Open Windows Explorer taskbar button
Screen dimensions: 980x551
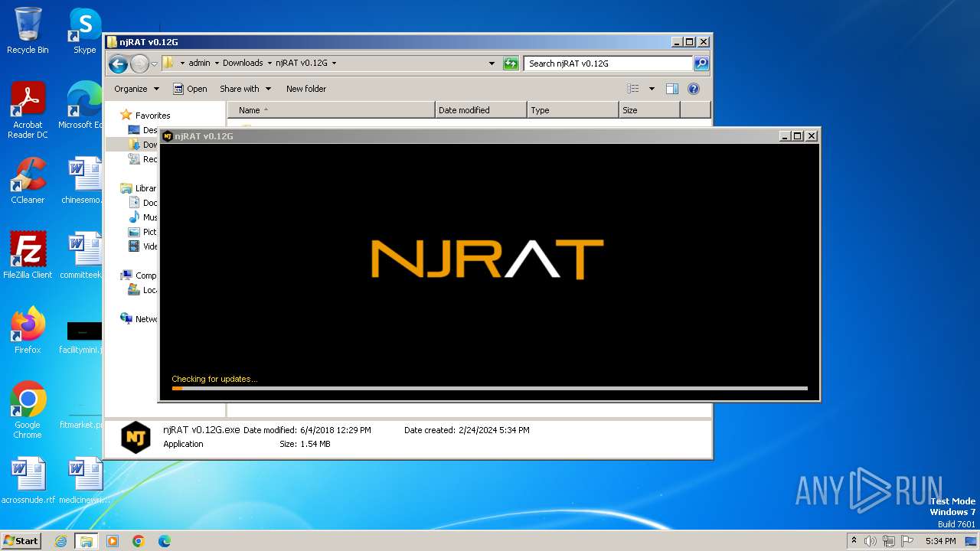[87, 541]
